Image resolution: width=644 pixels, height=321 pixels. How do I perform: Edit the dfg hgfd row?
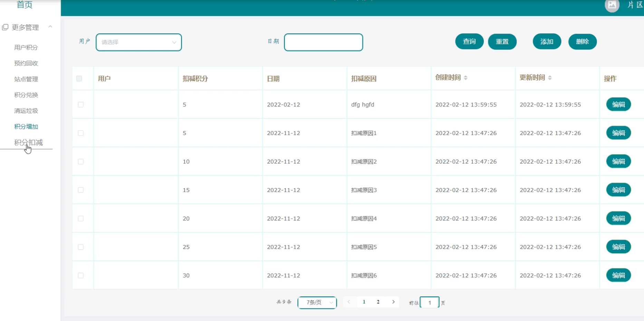click(x=618, y=104)
